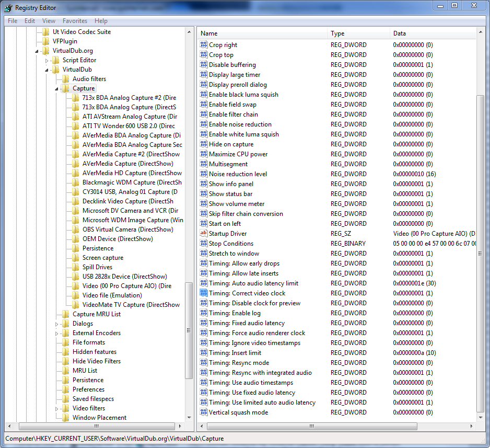This screenshot has height=448, width=490.
Task: Select the Hide Video Filters key
Action: click(x=97, y=361)
